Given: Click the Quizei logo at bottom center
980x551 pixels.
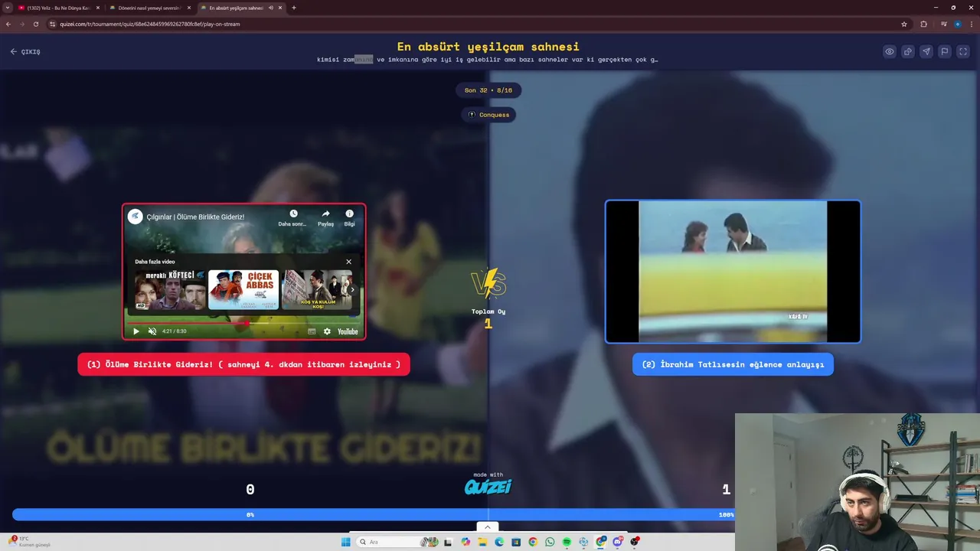Looking at the screenshot, I should (488, 487).
